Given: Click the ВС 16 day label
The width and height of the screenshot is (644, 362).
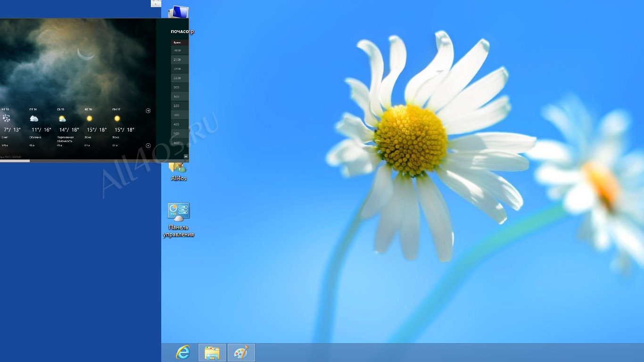Looking at the screenshot, I should [88, 109].
